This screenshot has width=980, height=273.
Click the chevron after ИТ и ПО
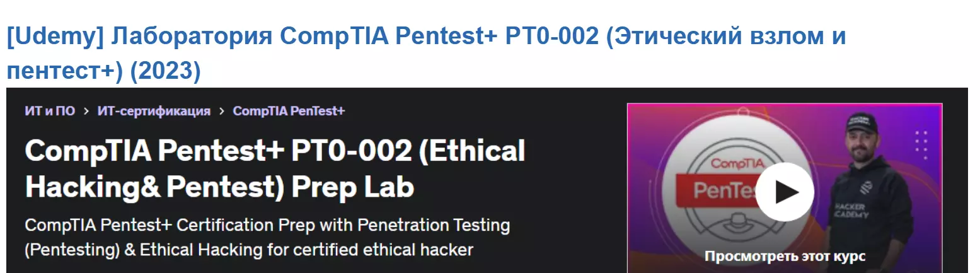coord(86,112)
